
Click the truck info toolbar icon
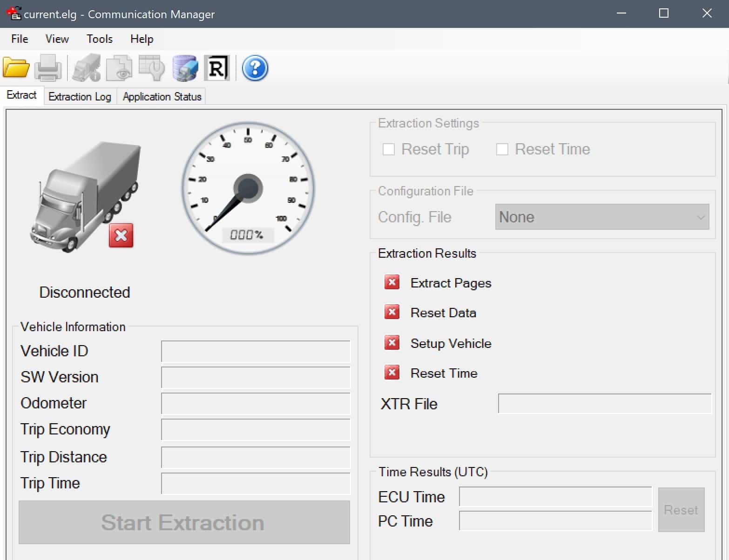pyautogui.click(x=86, y=68)
